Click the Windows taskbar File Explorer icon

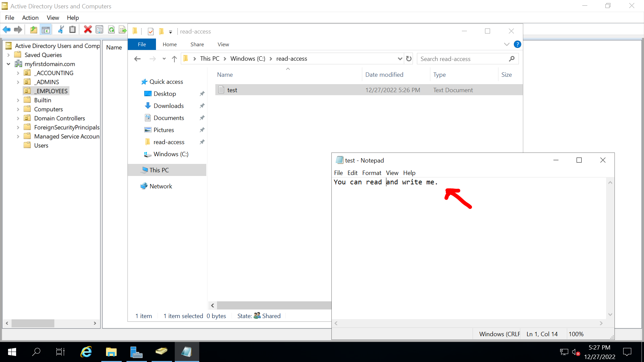[111, 352]
